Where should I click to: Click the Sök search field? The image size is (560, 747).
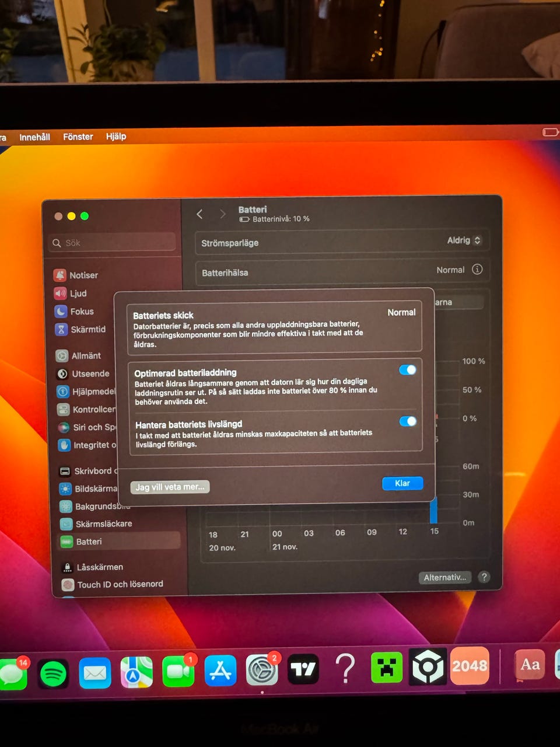112,242
